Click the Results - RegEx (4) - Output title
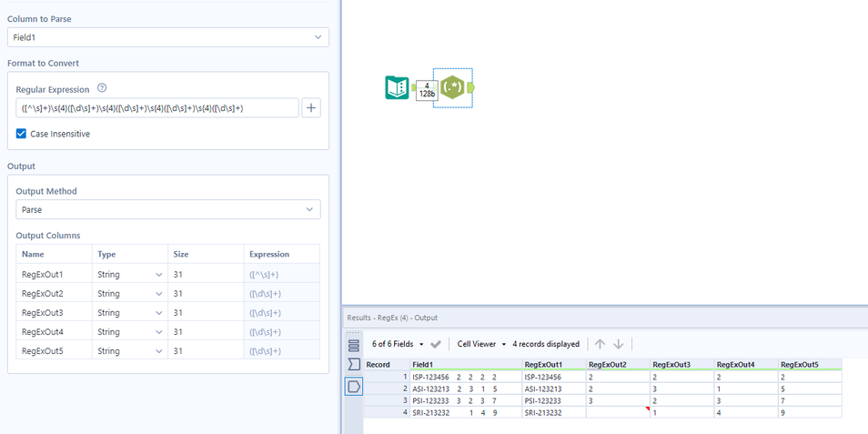Screen dimensions: 868x434 [392, 318]
